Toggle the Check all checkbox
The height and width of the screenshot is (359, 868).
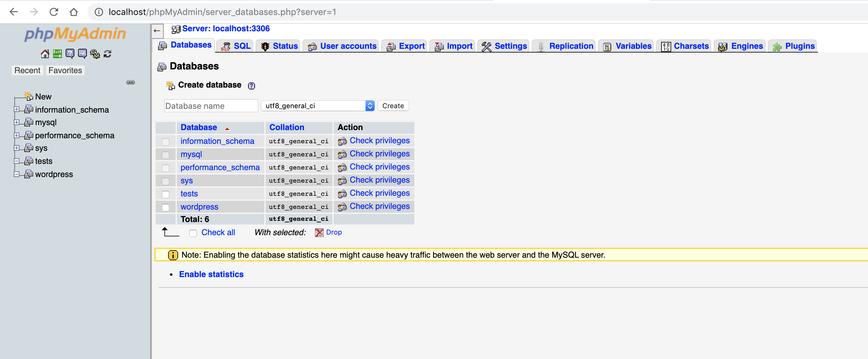(x=193, y=233)
